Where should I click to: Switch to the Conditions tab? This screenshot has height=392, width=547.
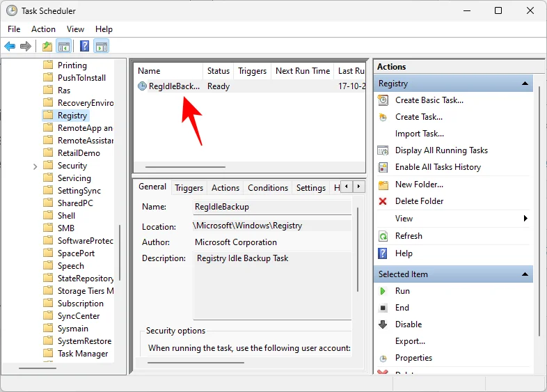point(267,188)
